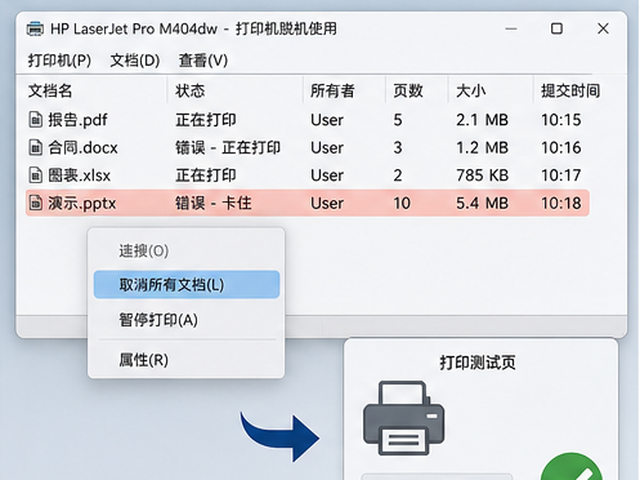The width and height of the screenshot is (640, 480).
Task: Choose 属性(R) in the context menu
Action: tap(187, 360)
